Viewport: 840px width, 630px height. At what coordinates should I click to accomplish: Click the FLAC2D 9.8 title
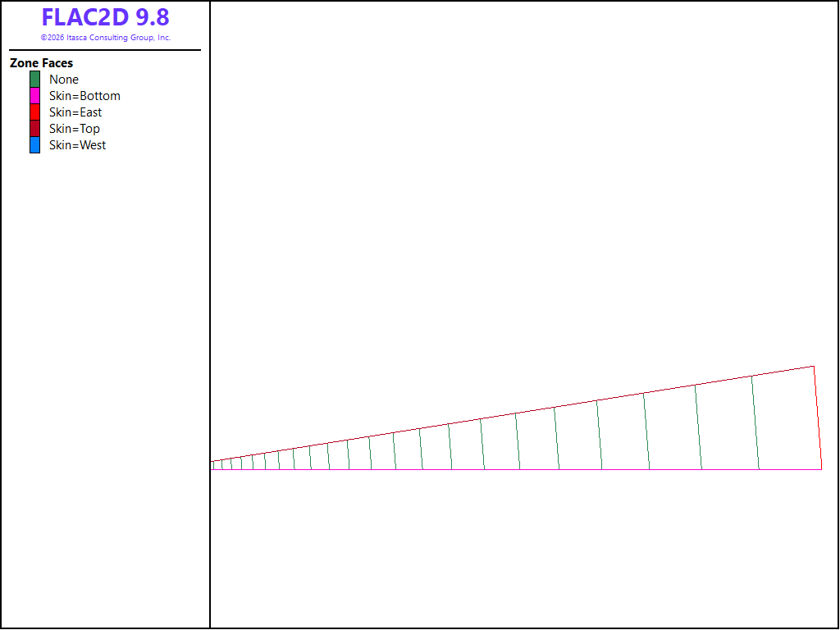106,17
